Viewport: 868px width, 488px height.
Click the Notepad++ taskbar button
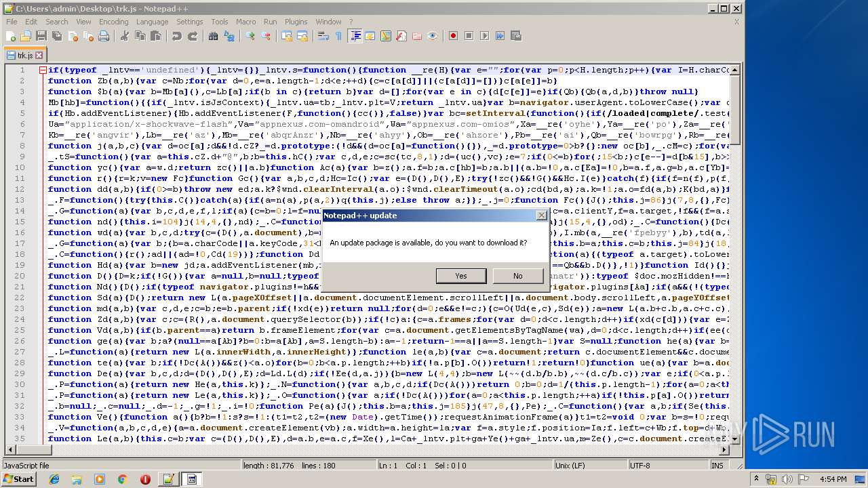[x=167, y=479]
